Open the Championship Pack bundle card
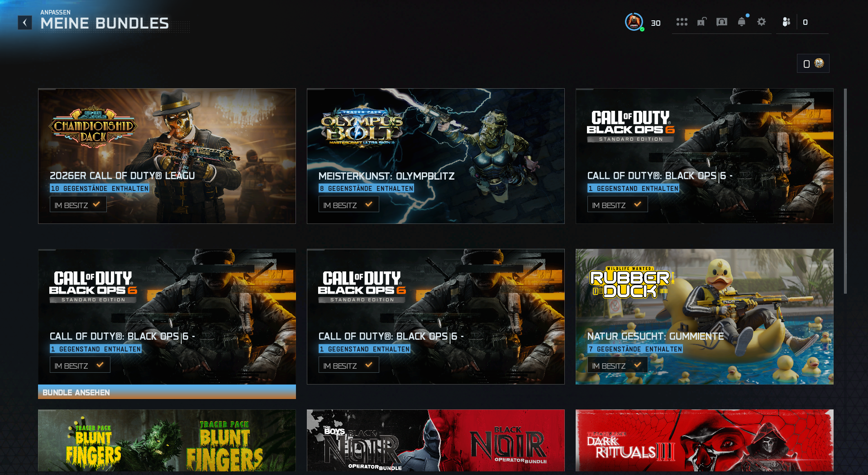The width and height of the screenshot is (868, 475). pos(167,156)
